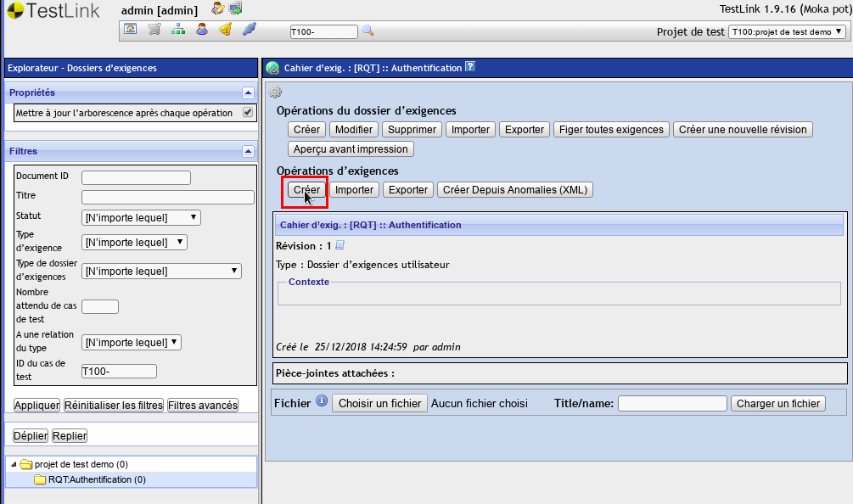This screenshot has height=504, width=853.
Task: Change project in the 'Projet de test' dropdown
Action: 787,31
